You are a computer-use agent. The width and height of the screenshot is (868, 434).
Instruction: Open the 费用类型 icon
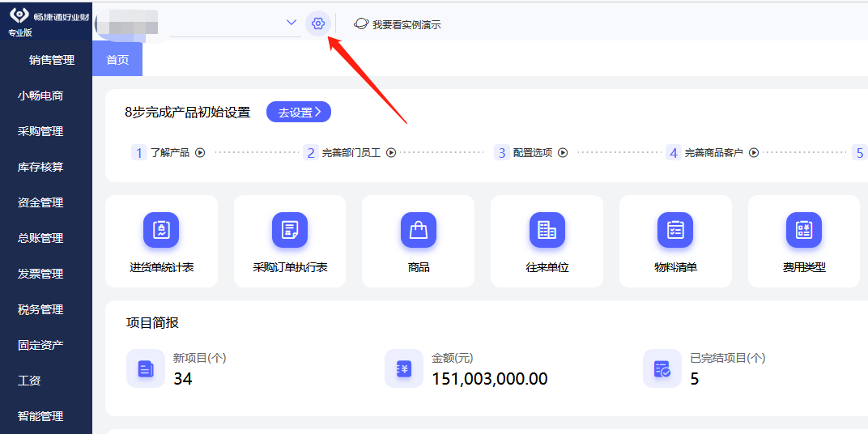804,230
